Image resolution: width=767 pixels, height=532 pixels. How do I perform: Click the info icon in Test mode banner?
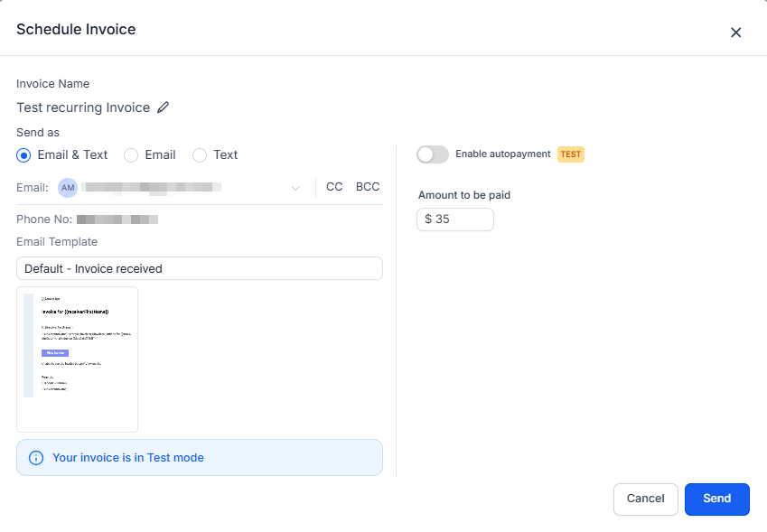pyautogui.click(x=36, y=458)
